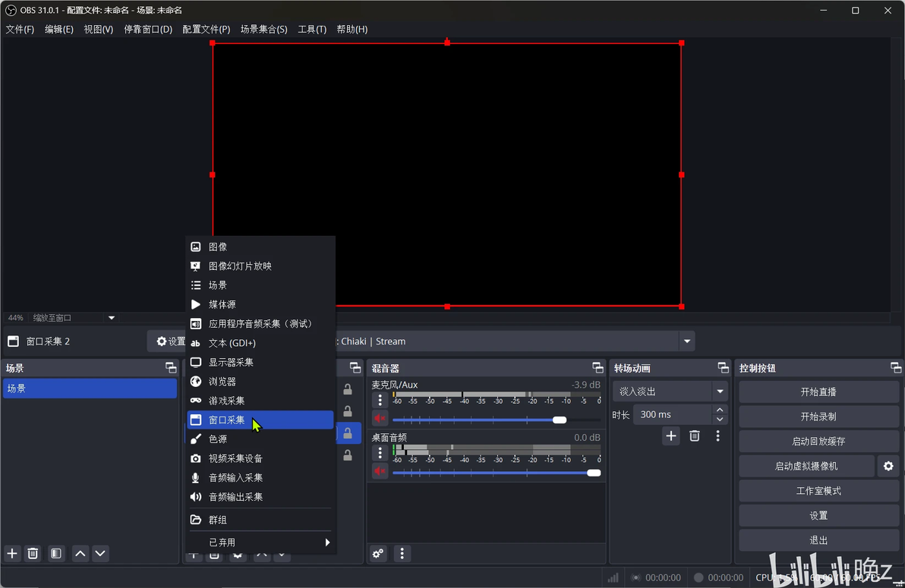Image resolution: width=905 pixels, height=588 pixels.
Task: Unmute the 麦克风/Aux channel
Action: click(x=380, y=418)
